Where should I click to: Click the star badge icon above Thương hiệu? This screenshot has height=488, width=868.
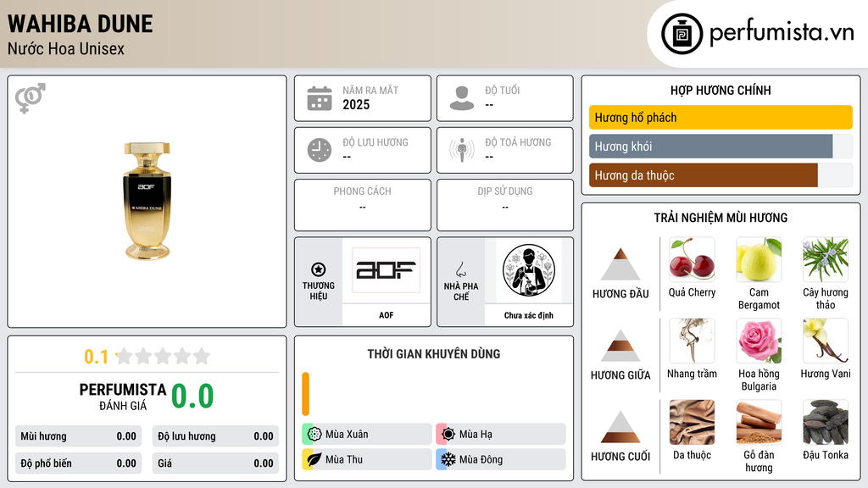coord(319,269)
